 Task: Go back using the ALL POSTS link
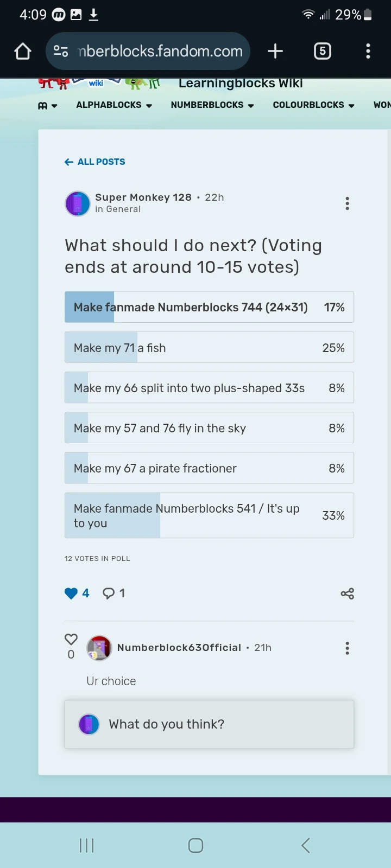click(x=94, y=162)
